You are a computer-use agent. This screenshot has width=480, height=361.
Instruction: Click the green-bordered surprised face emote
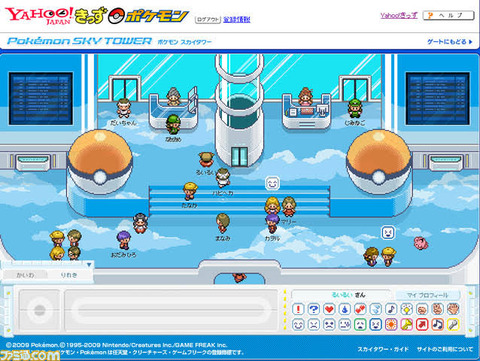pyautogui.click(x=360, y=324)
